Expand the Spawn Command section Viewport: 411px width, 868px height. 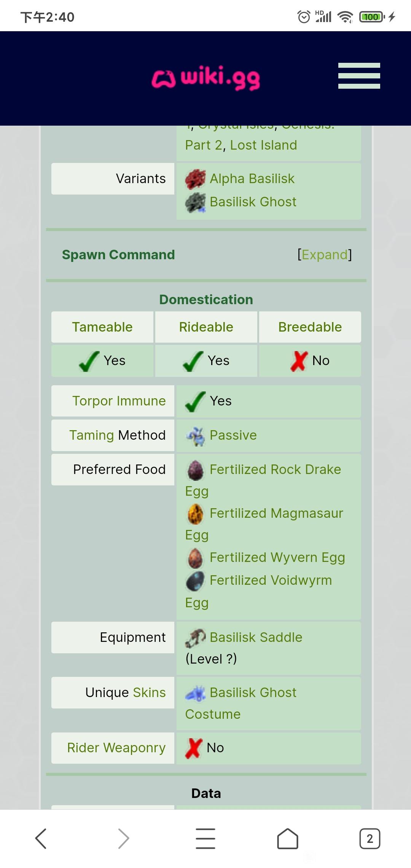point(325,255)
